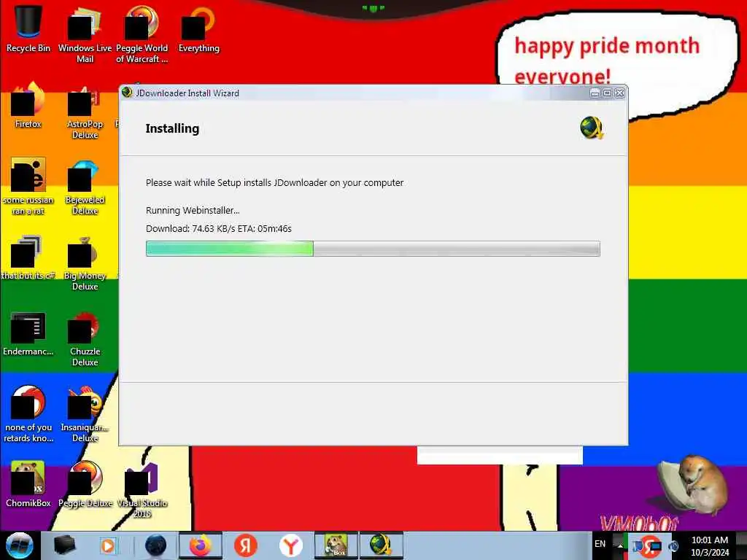Click the black box taskbar icon
This screenshot has height=560, width=747.
65,545
